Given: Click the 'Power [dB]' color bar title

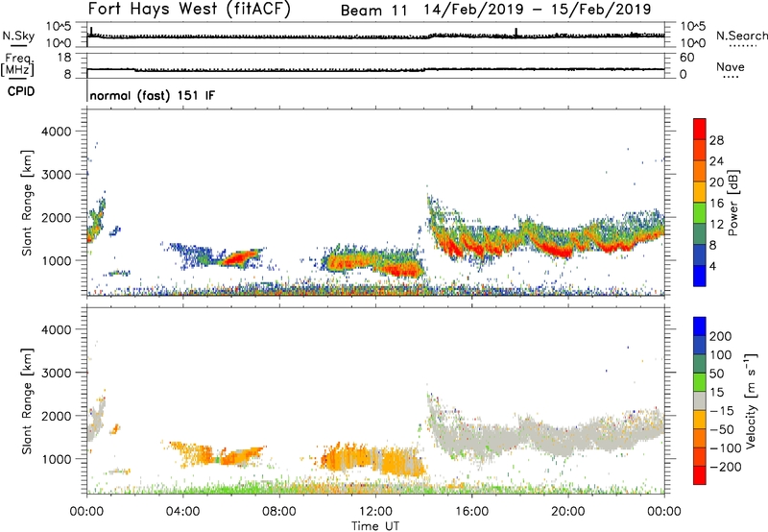Looking at the screenshot, I should pos(733,203).
